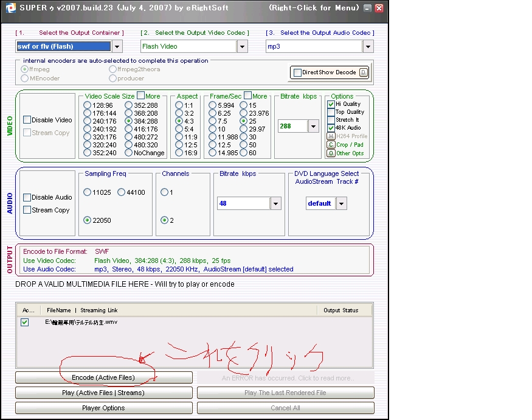Click the 'Use Video Codec:' output line
Image resolution: width=532 pixels, height=420 pixels.
126,261
